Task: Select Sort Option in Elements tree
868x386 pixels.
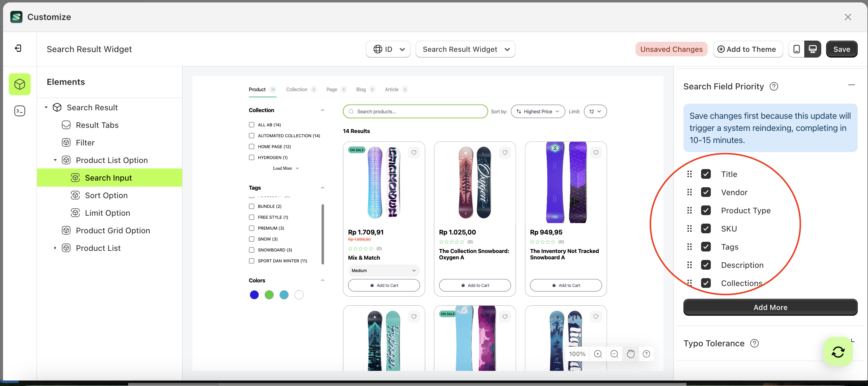Action: tap(106, 195)
